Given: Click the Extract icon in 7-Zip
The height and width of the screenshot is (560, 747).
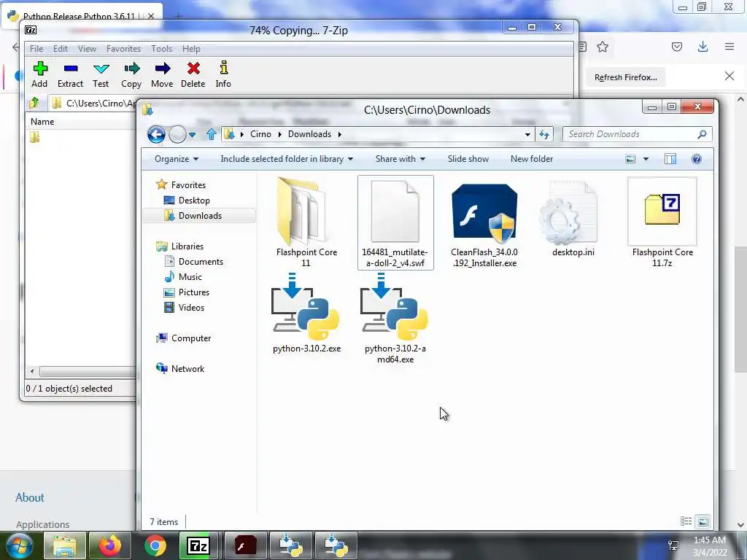Looking at the screenshot, I should pyautogui.click(x=71, y=69).
